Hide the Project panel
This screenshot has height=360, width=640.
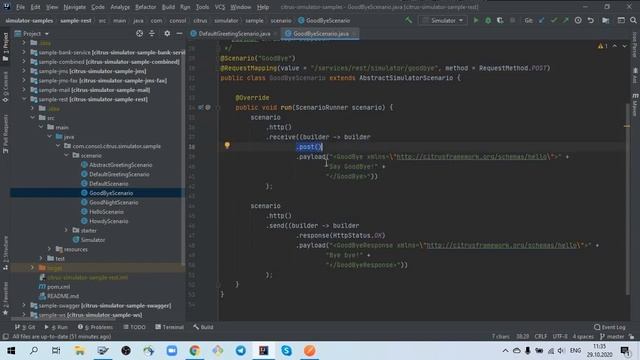(x=179, y=33)
